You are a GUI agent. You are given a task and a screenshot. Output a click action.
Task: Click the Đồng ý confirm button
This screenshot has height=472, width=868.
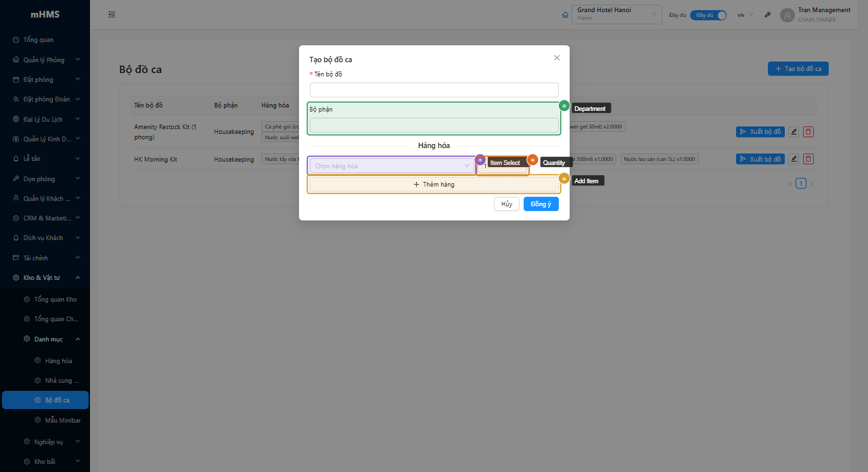541,204
